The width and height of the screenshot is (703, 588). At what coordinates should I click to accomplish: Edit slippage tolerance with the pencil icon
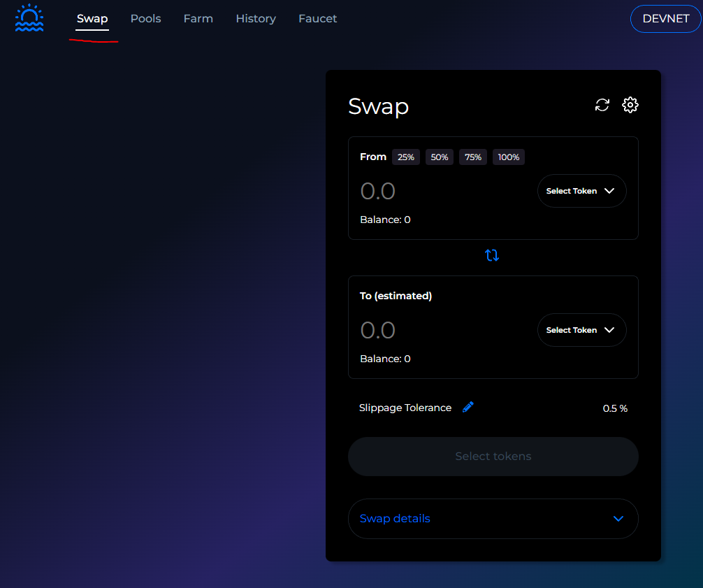pos(468,407)
